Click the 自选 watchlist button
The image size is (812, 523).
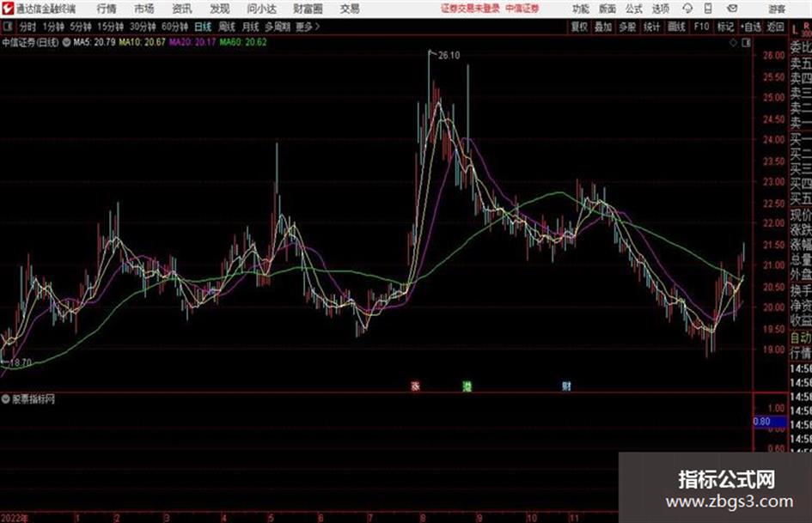coord(750,27)
